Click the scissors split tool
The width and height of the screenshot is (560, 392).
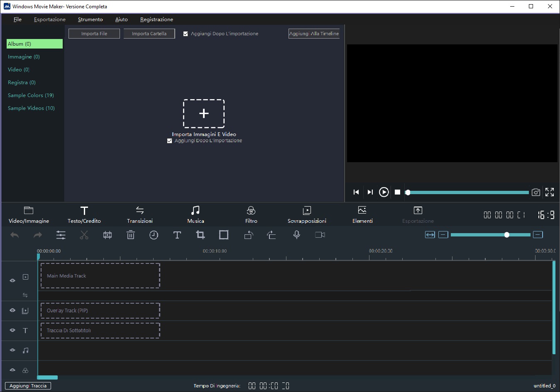tap(84, 235)
